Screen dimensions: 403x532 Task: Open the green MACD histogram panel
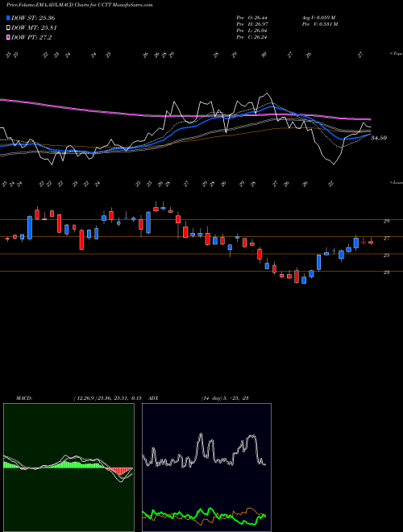(x=69, y=468)
